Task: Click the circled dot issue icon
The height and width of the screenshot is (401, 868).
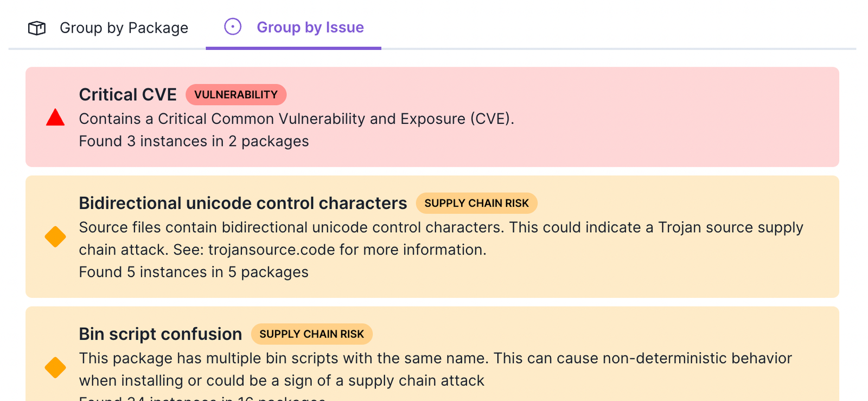Action: 233,27
